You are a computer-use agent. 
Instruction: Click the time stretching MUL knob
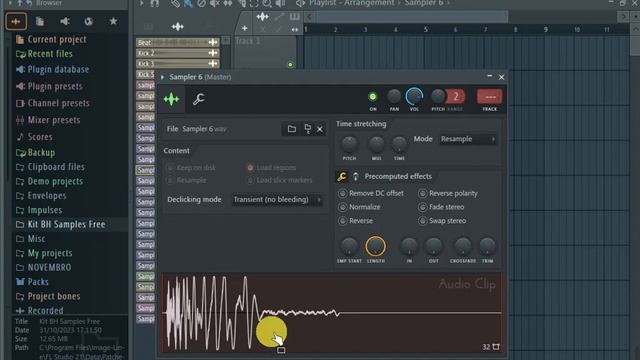[376, 144]
